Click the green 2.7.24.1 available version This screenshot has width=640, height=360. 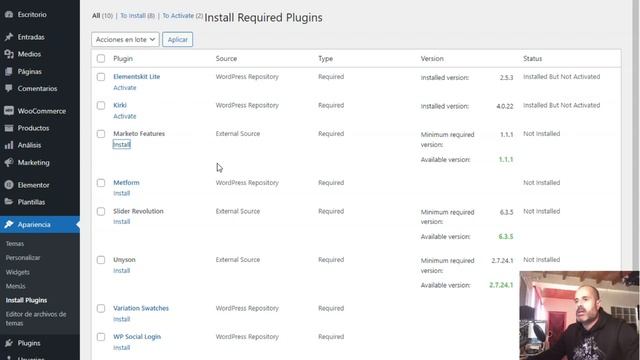[x=501, y=285]
